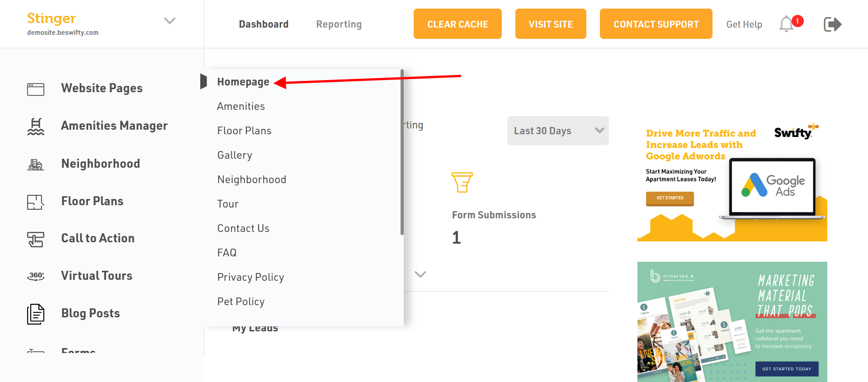Click the CONTACT SUPPORT button
This screenshot has width=868, height=382.
tap(656, 24)
